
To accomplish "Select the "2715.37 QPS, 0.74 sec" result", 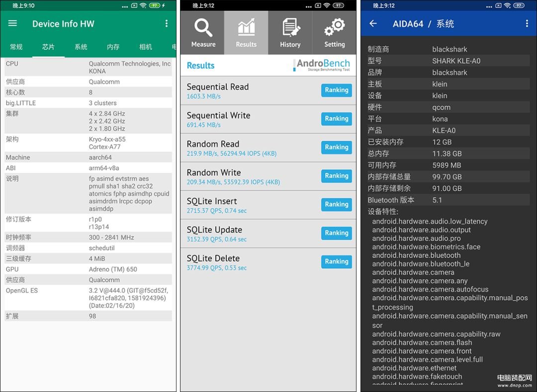I will [217, 211].
